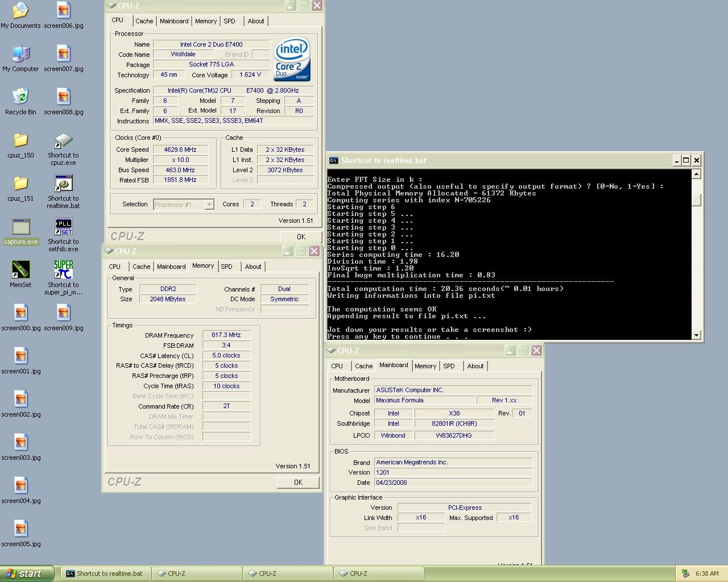Select CPU tab in Memory CPU-Z window
The width and height of the screenshot is (728, 582).
click(x=115, y=267)
